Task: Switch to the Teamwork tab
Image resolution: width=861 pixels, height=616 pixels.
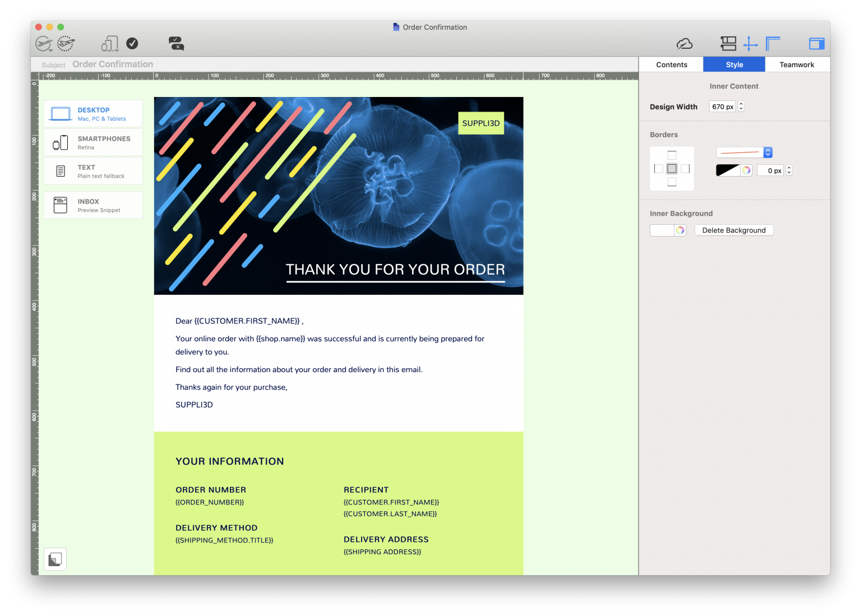Action: click(x=797, y=64)
